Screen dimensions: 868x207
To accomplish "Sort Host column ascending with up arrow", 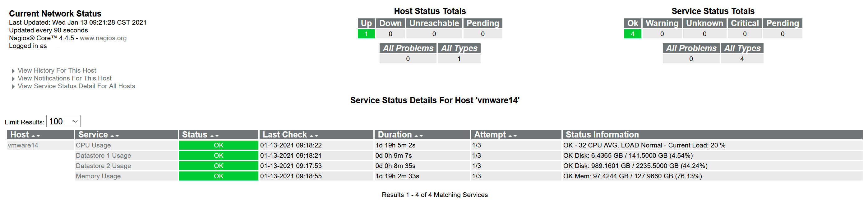I will pos(33,136).
